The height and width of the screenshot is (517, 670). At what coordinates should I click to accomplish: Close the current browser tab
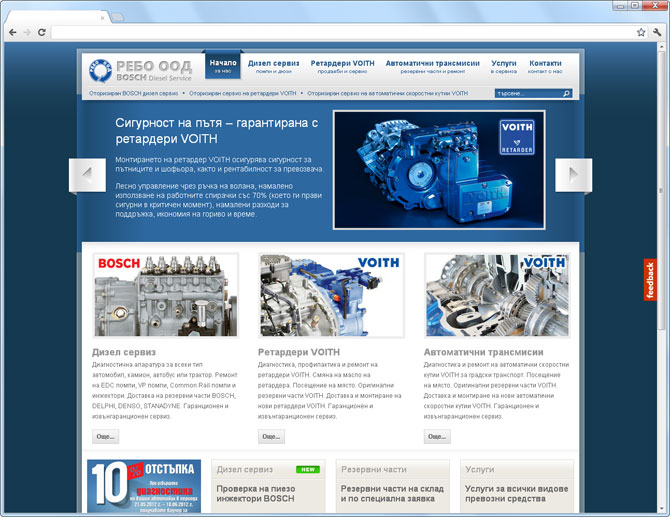[x=103, y=18]
